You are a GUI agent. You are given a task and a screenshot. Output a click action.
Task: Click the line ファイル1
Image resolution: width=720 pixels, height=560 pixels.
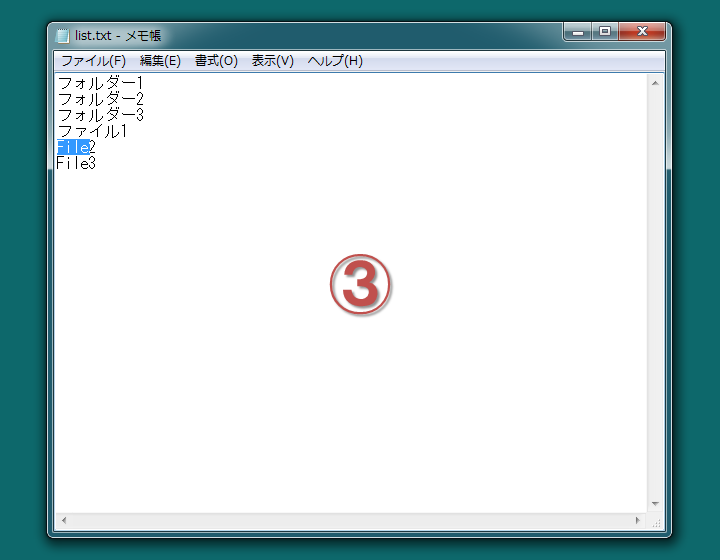[x=92, y=131]
